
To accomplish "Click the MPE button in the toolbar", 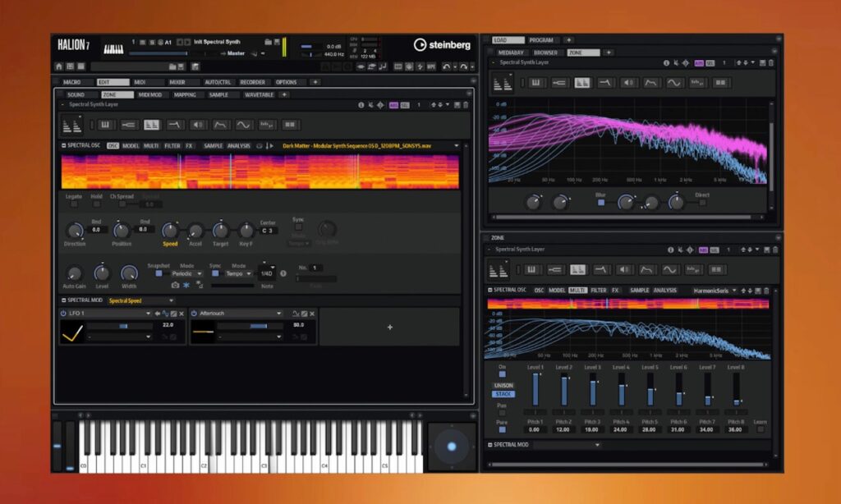I will coord(430,66).
